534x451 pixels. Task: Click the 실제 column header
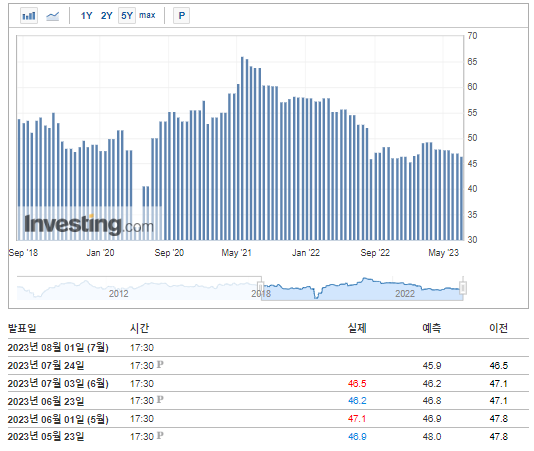(357, 328)
